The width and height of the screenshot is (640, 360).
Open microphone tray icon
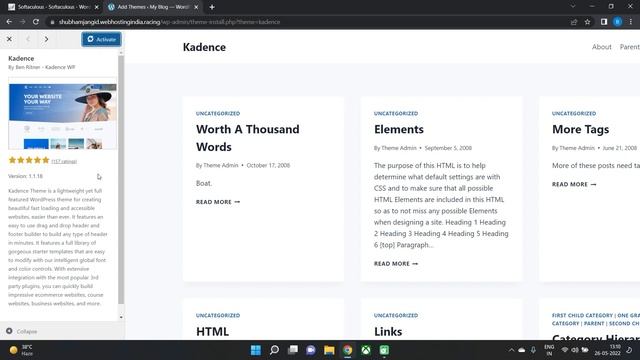click(533, 350)
